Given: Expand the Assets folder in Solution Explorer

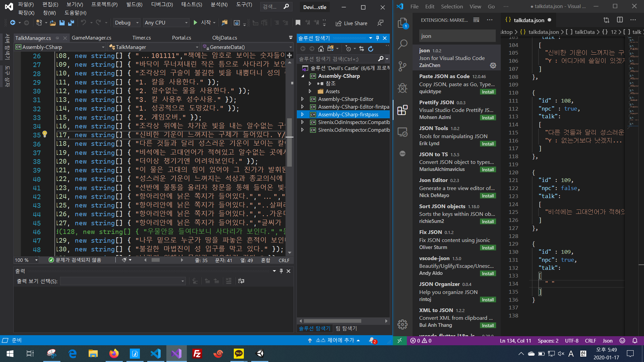Looking at the screenshot, I should tap(310, 92).
